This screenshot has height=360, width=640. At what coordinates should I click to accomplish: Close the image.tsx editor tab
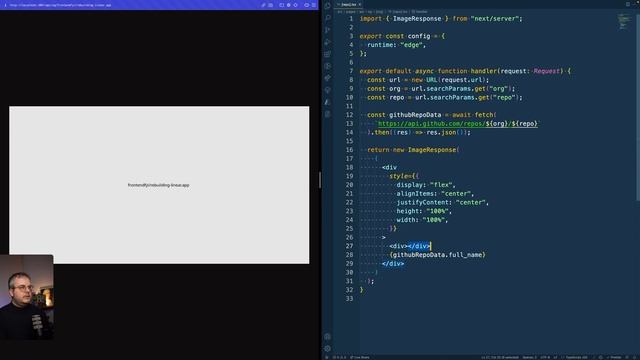[360, 4]
